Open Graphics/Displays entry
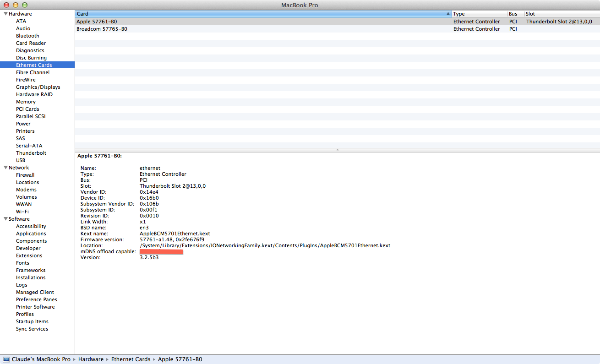 pyautogui.click(x=38, y=87)
